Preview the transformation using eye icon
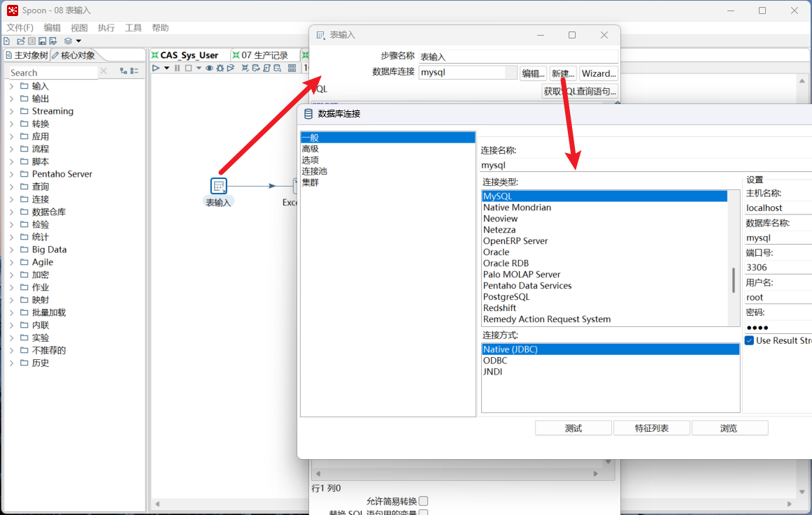812x515 pixels. [209, 68]
